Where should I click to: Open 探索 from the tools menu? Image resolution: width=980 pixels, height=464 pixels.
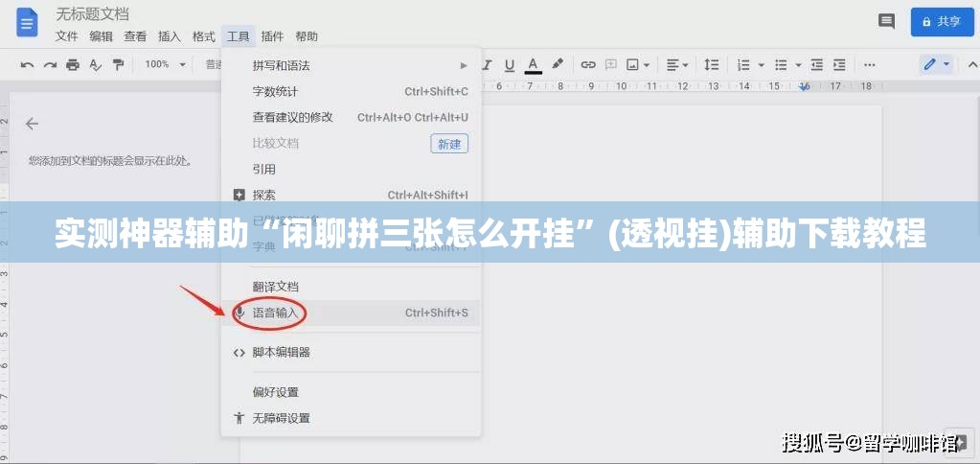(x=352, y=196)
